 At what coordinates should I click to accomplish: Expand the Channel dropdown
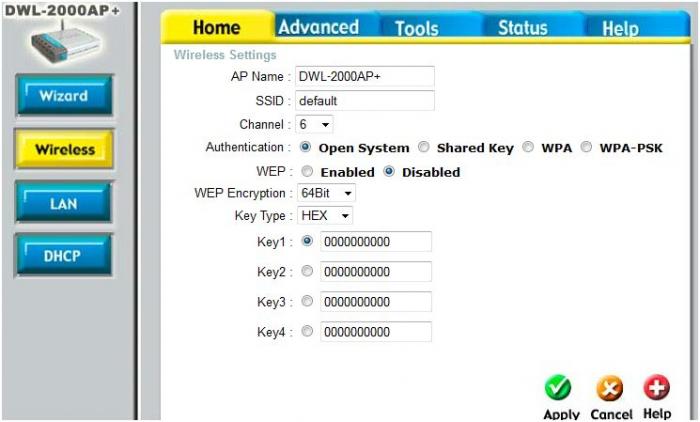pos(314,125)
